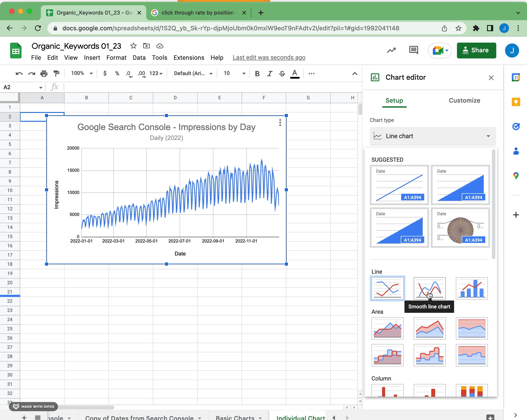Click the Extensions menu item
This screenshot has height=420, width=527.
189,57
